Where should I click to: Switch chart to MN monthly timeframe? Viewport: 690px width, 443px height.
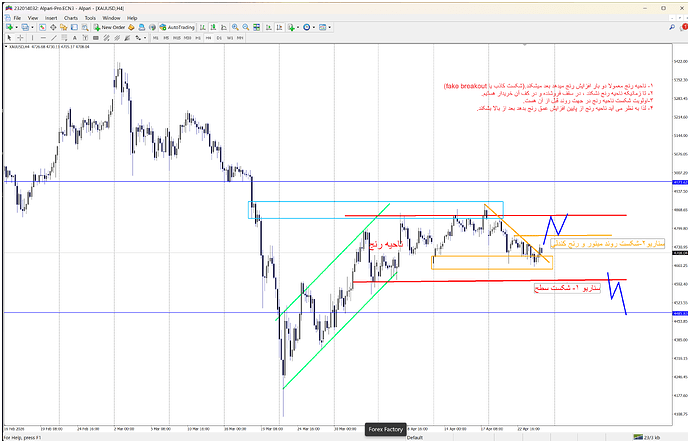[x=240, y=38]
